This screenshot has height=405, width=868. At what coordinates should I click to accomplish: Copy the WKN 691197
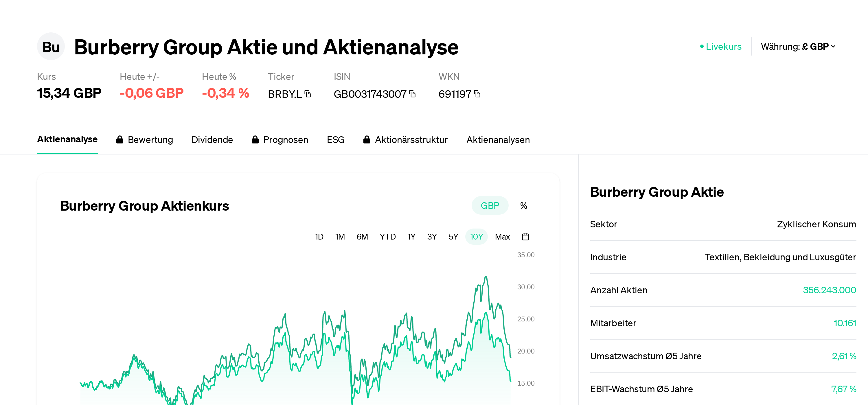[477, 94]
